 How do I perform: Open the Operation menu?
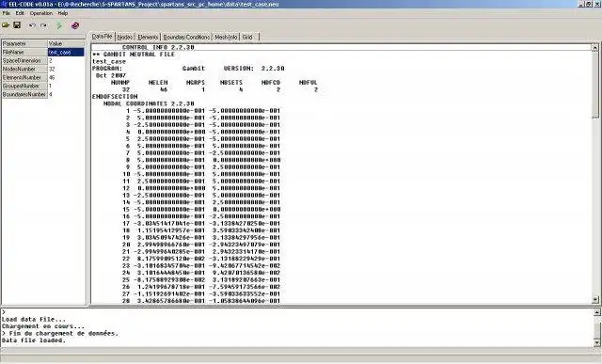point(41,13)
